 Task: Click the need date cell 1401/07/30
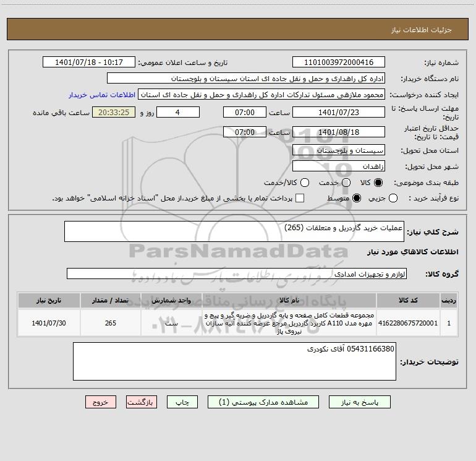[49, 323]
